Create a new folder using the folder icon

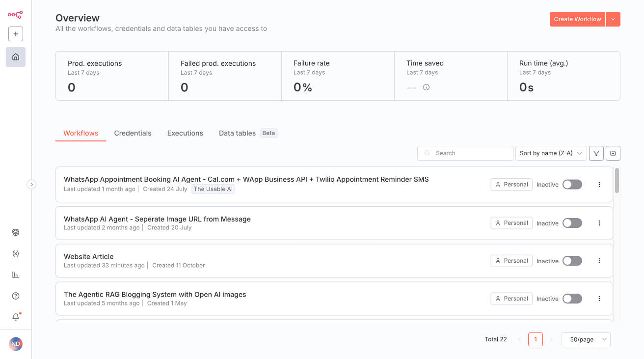pos(613,153)
